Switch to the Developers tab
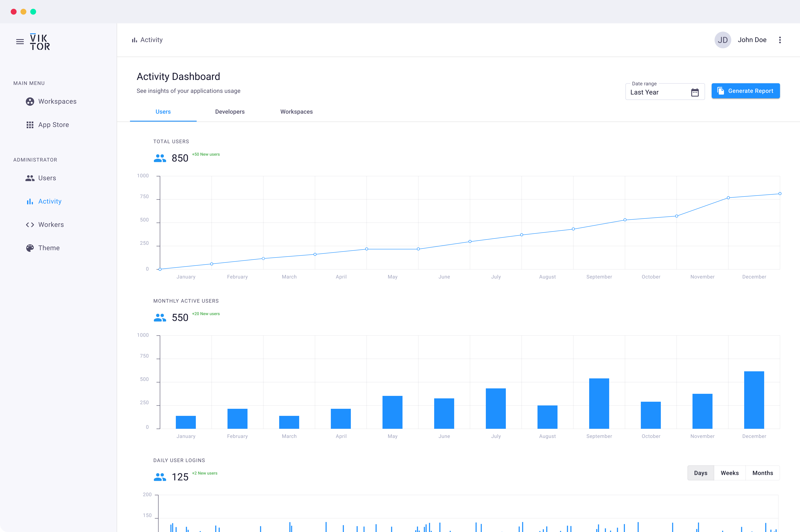The image size is (800, 532). point(230,112)
